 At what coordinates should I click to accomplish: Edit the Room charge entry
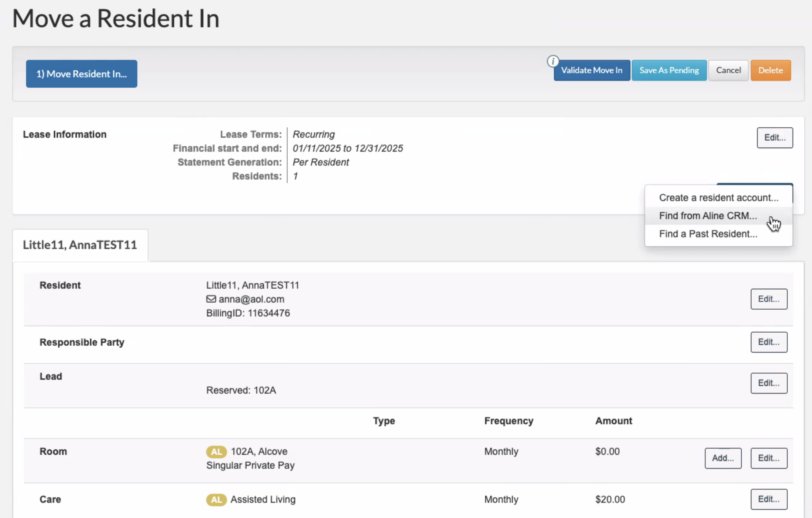pyautogui.click(x=768, y=458)
